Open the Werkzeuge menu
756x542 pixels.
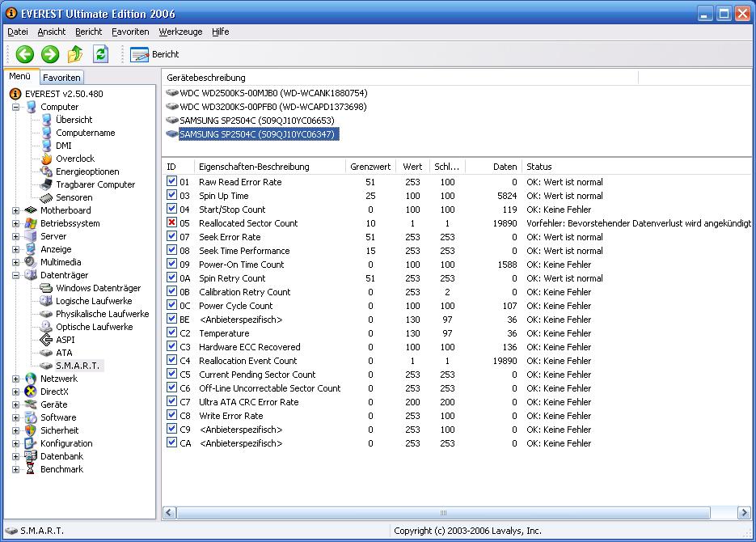click(x=181, y=32)
